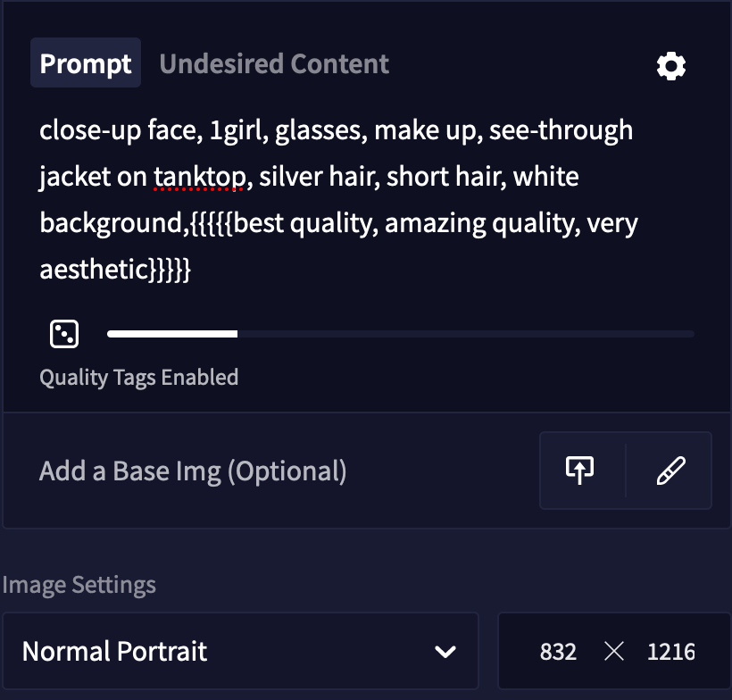Click the Image Settings heading
This screenshot has height=700, width=732.
point(79,585)
